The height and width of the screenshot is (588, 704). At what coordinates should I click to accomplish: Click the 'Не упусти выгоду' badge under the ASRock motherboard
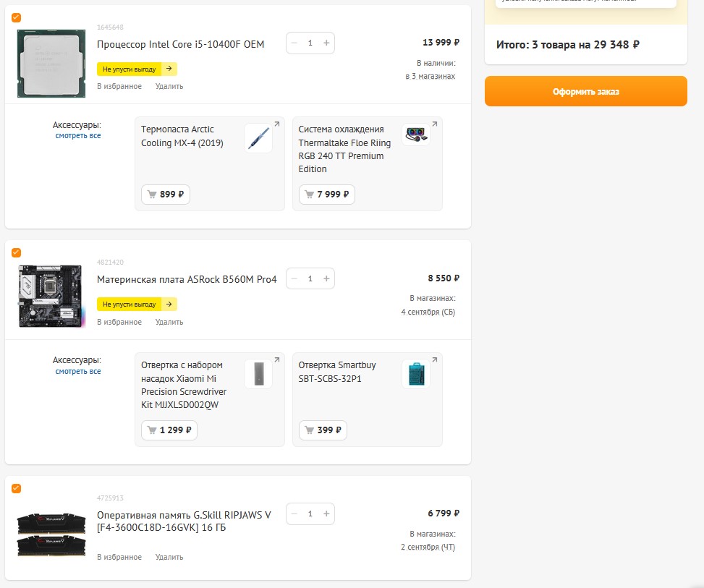click(x=137, y=304)
